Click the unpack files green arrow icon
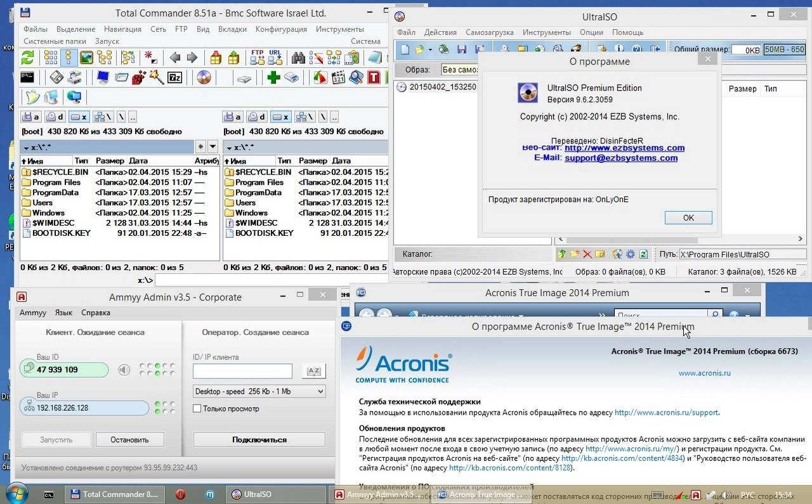The width and height of the screenshot is (812, 504). click(x=233, y=58)
